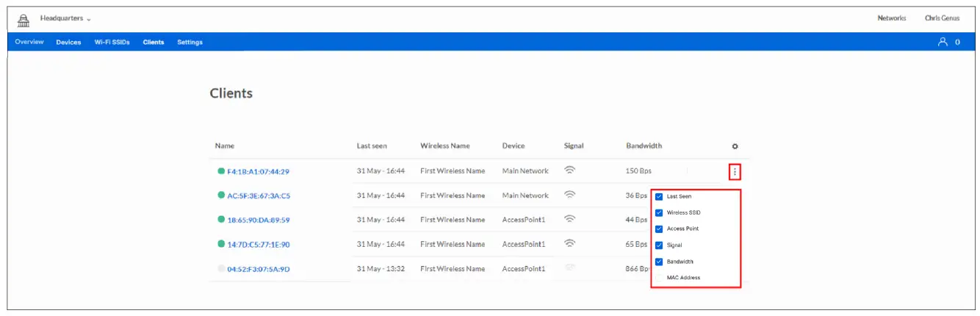980x316 pixels.
Task: Open the Overview tab
Action: click(x=29, y=43)
